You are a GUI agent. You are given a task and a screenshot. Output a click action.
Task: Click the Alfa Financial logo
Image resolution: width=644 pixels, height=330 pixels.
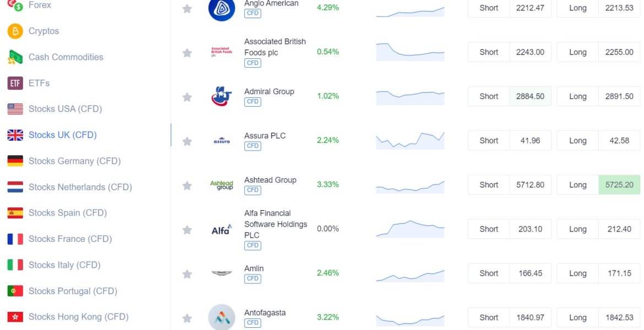(222, 229)
